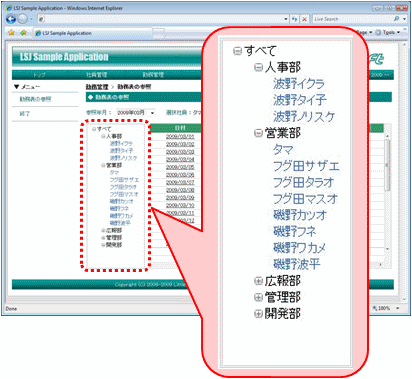
Task: Select フグ田サザエ in the small dotted-outlined tree
Action: coord(124,180)
